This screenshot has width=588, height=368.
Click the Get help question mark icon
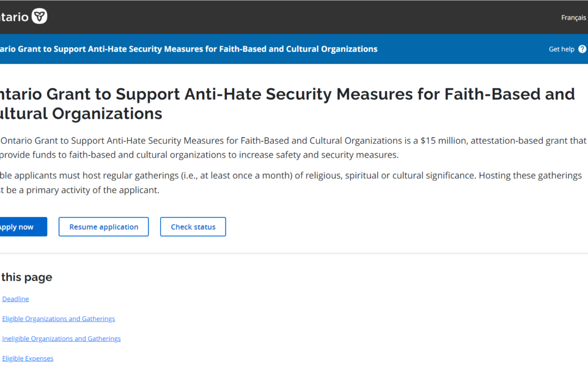582,49
